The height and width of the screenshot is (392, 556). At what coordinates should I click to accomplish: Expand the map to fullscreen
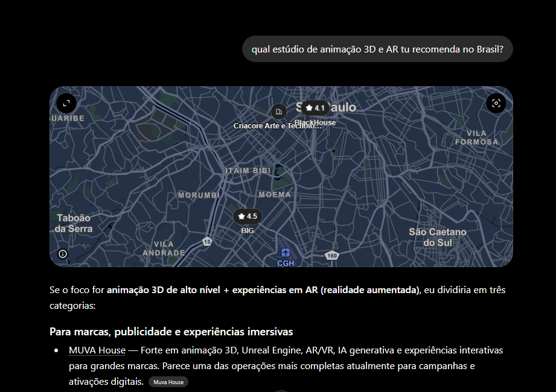coord(66,103)
